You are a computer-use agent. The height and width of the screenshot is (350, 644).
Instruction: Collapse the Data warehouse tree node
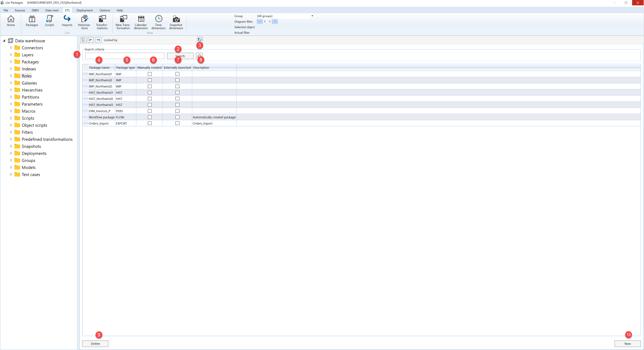click(4, 40)
